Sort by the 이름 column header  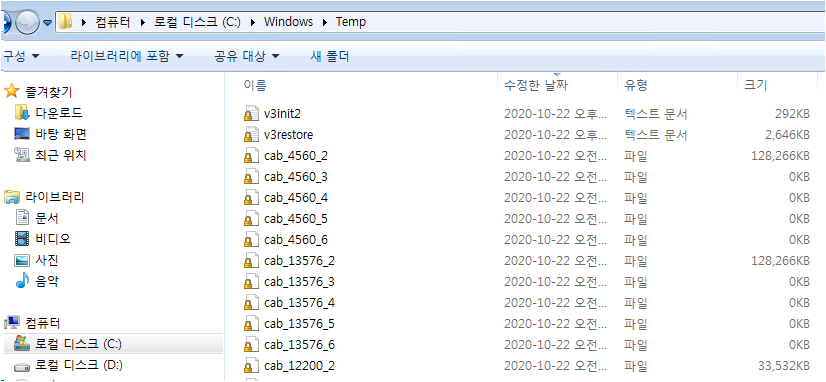click(255, 85)
